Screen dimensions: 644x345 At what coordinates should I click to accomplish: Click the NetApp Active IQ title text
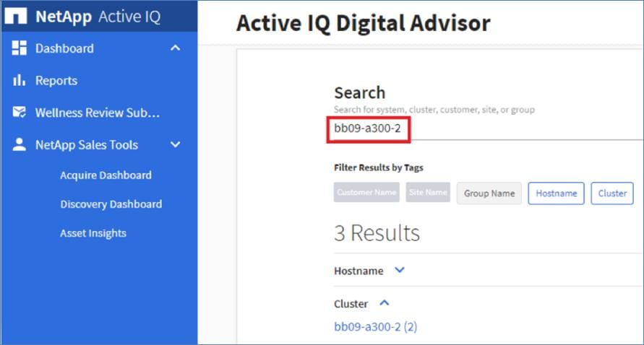tap(98, 17)
